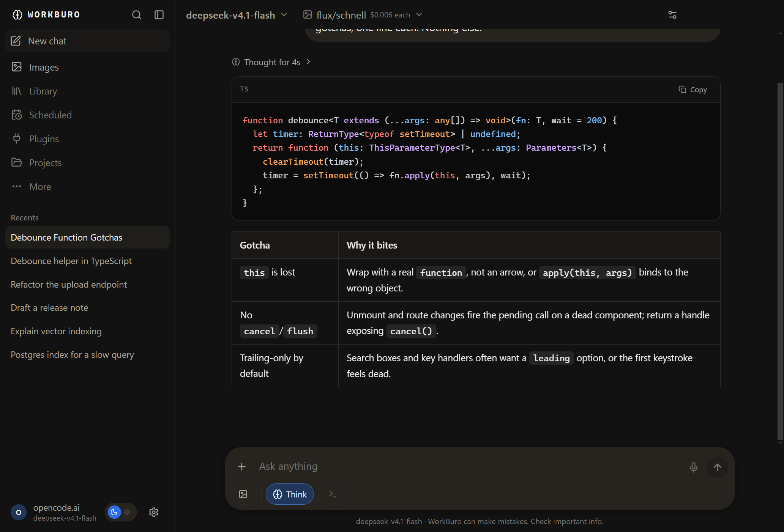
Task: Open Debounce helper in TypeScript chat
Action: click(x=87, y=261)
